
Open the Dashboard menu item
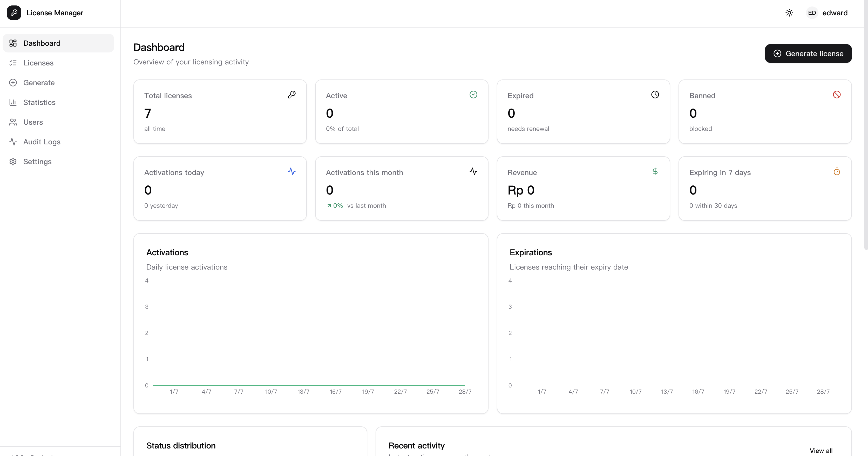[58, 43]
